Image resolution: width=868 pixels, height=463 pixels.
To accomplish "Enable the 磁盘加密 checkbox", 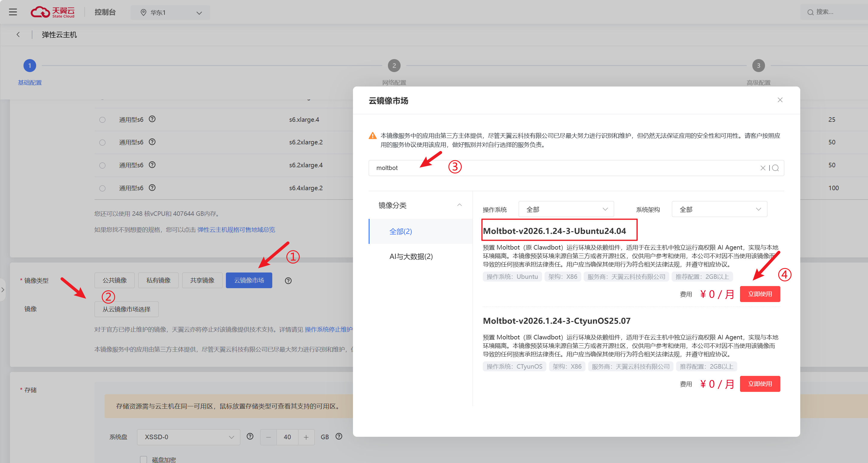I will 144,459.
